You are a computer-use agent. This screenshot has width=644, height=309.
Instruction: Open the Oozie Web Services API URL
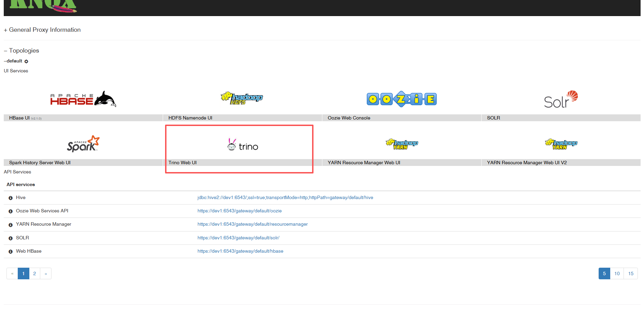(x=239, y=211)
